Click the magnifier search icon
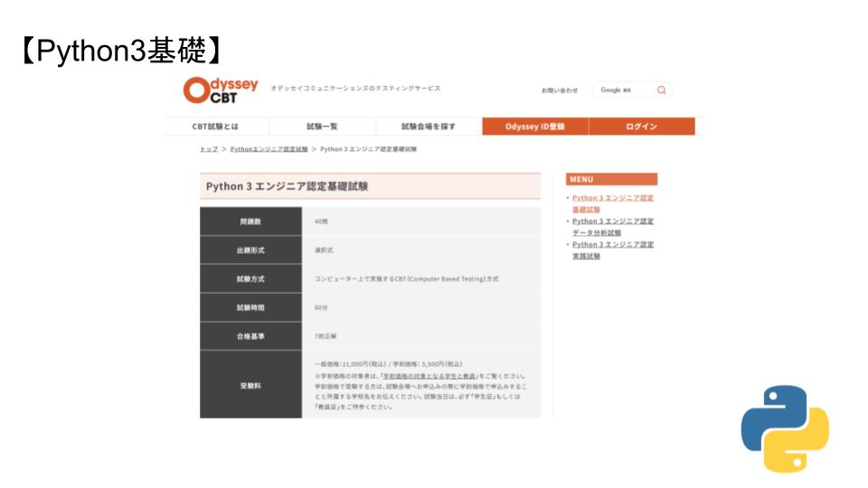This screenshot has width=868, height=488. click(661, 90)
